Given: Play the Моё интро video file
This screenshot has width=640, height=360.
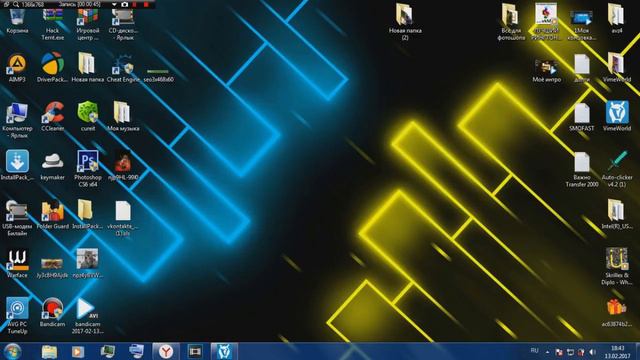Looking at the screenshot, I should [x=547, y=71].
